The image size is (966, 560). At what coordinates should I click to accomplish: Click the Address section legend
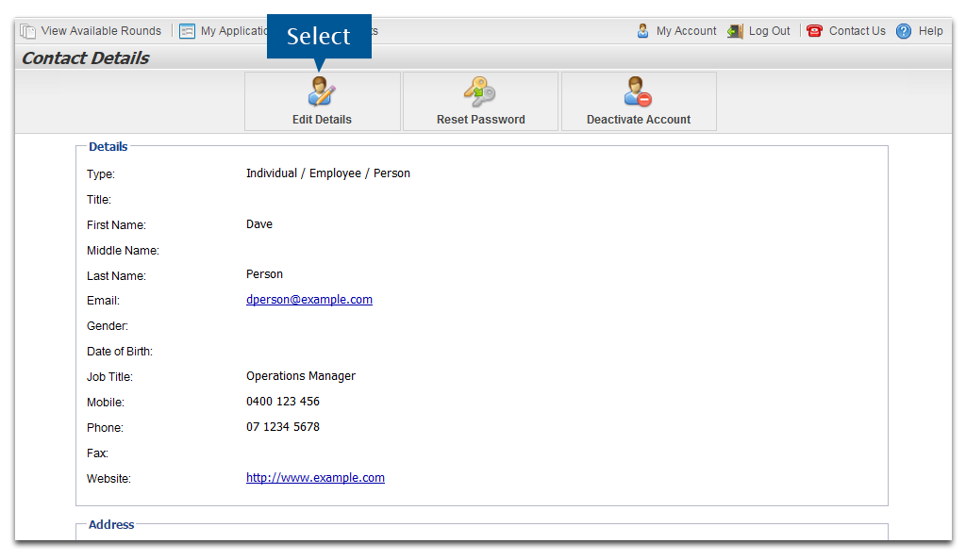111,524
